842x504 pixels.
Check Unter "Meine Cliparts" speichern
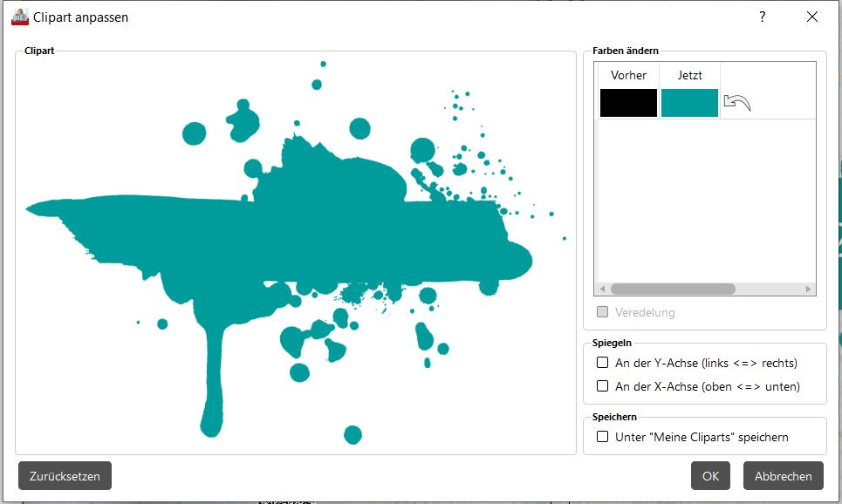click(x=602, y=437)
